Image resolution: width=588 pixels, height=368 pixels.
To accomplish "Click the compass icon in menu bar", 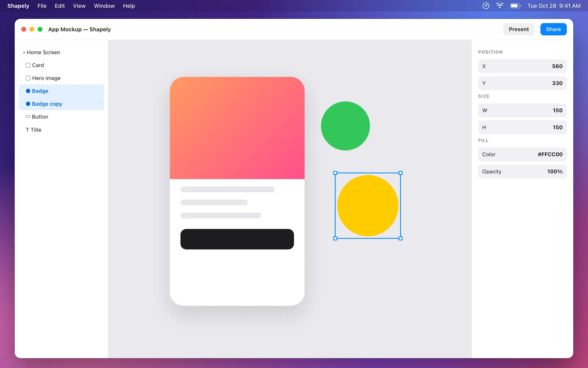I will pyautogui.click(x=486, y=6).
